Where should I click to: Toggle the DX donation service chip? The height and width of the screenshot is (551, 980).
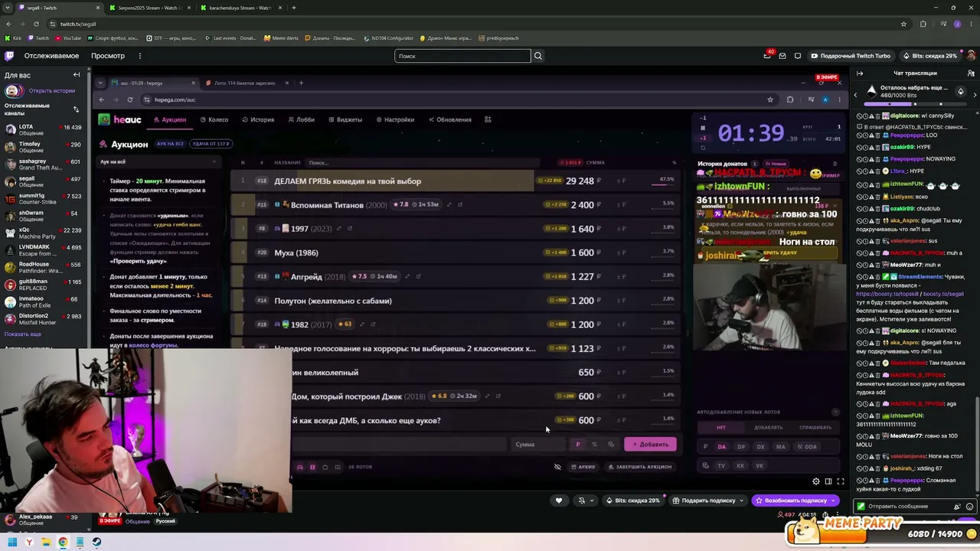(x=760, y=447)
